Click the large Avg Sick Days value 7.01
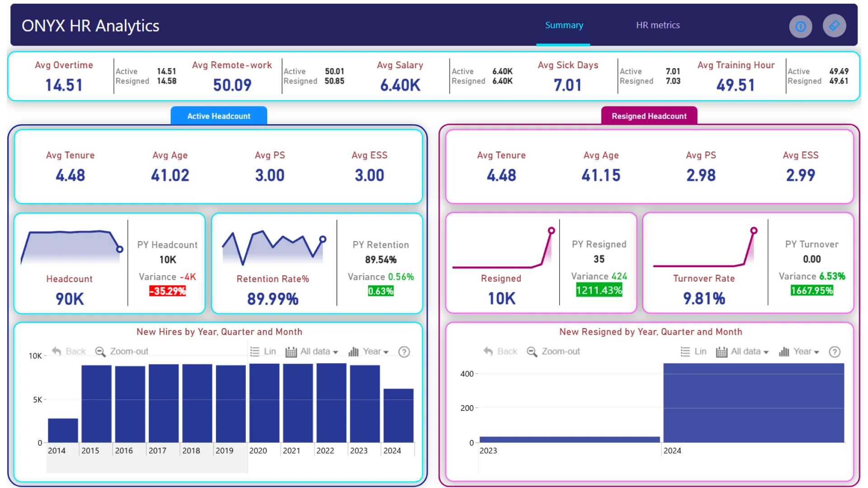868x488 pixels. point(568,85)
